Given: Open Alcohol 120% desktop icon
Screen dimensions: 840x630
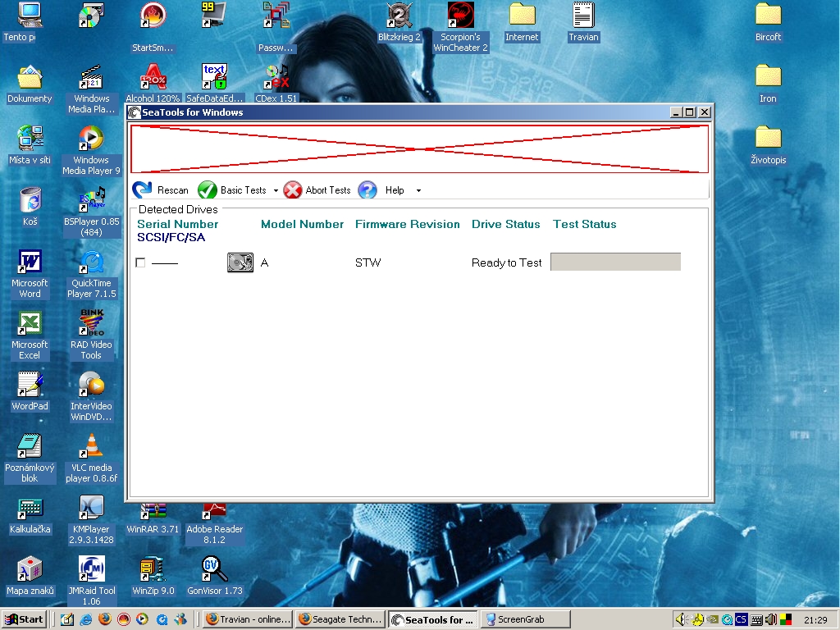Looking at the screenshot, I should coord(153,77).
